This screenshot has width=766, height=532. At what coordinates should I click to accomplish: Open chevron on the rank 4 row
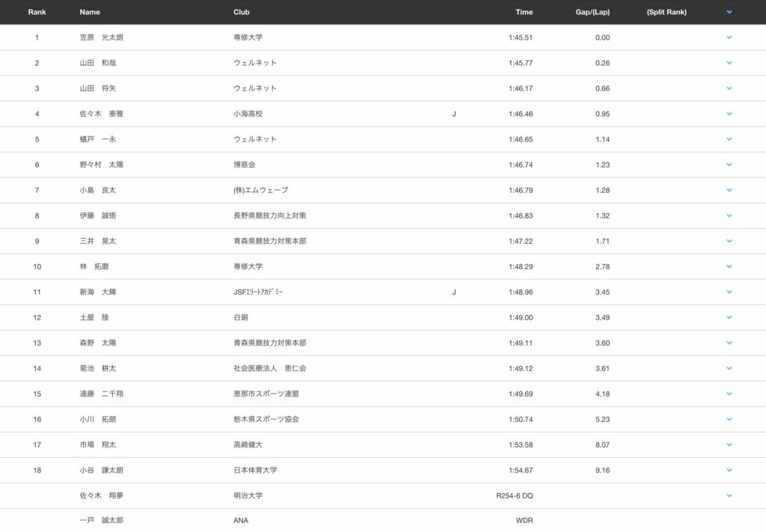(x=729, y=114)
